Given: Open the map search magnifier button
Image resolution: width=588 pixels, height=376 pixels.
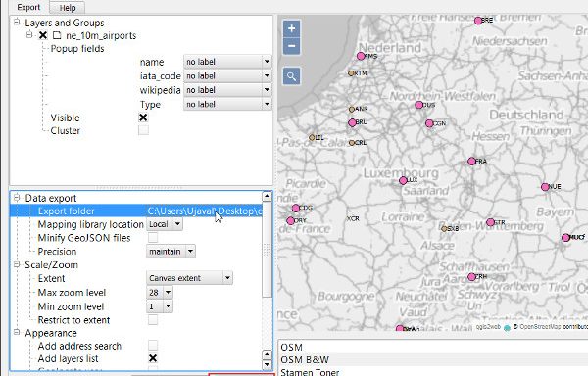Looking at the screenshot, I should [x=291, y=76].
